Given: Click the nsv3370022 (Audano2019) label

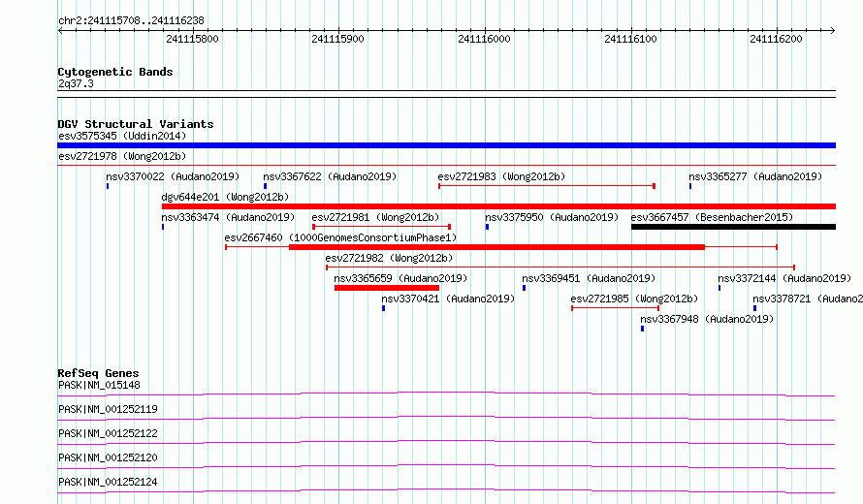Looking at the screenshot, I should click(173, 176).
